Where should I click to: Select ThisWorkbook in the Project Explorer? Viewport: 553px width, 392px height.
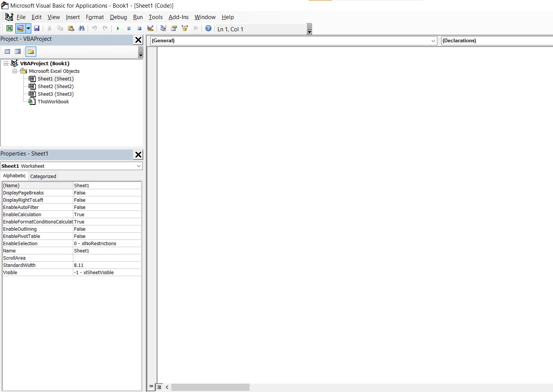click(x=53, y=101)
